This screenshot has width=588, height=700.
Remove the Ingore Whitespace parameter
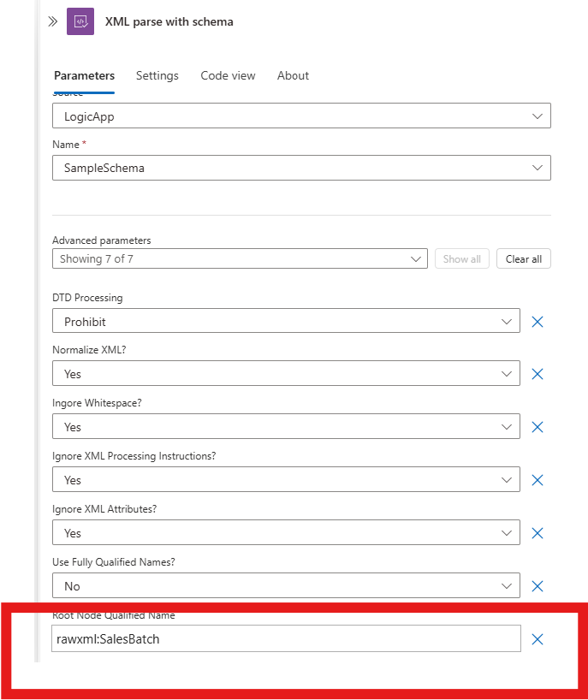[x=538, y=427]
